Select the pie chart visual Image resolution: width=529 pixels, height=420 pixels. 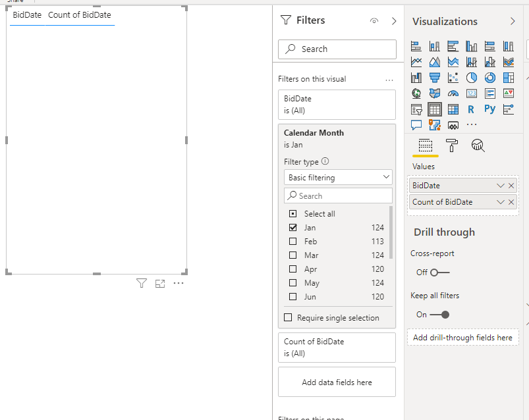471,78
